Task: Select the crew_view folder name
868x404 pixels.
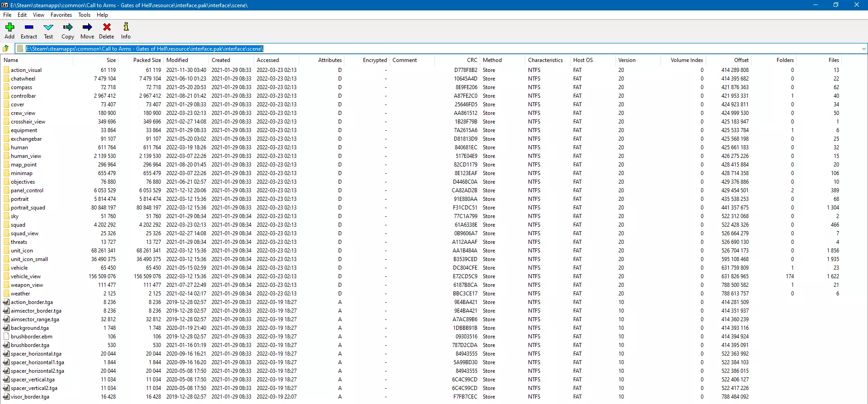Action: tap(23, 113)
